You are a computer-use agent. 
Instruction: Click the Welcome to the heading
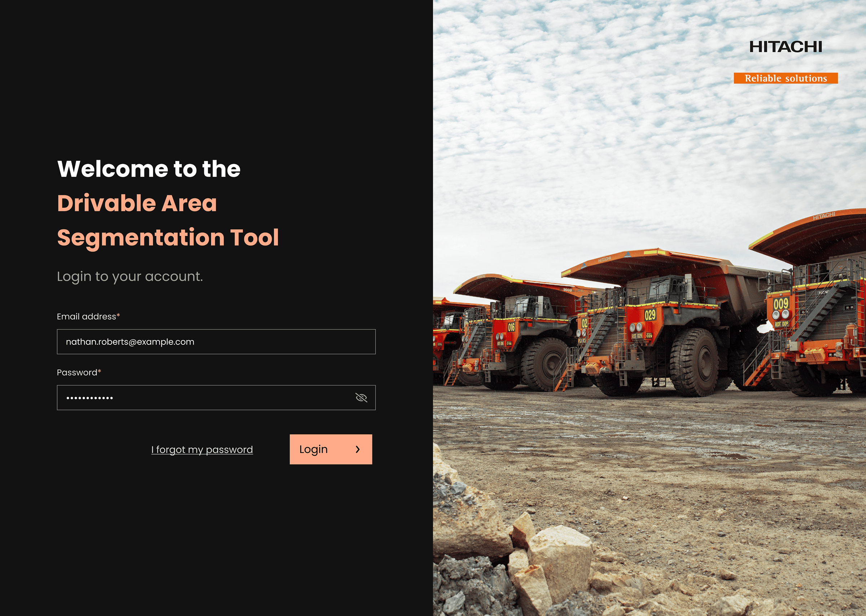149,168
